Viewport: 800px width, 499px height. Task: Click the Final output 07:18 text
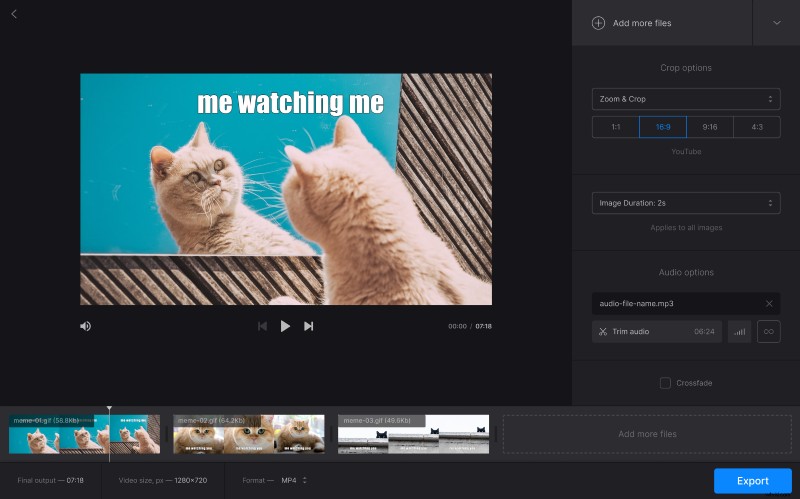tap(51, 480)
